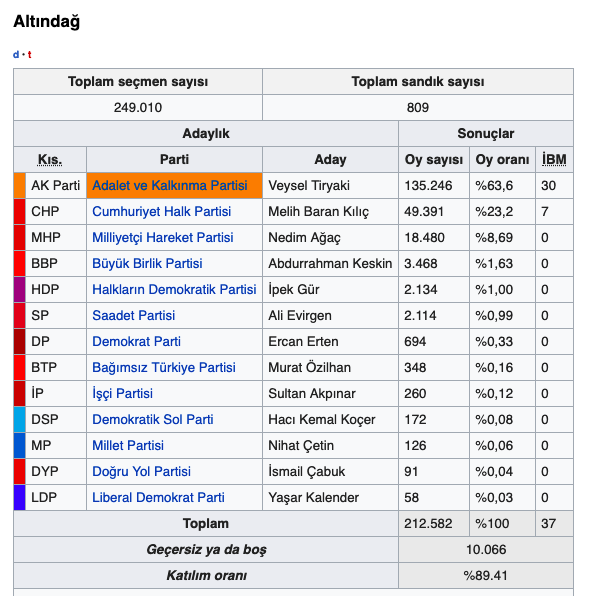
Task: Click the Cumhuriyet Halk Partisi link
Action: 161,212
